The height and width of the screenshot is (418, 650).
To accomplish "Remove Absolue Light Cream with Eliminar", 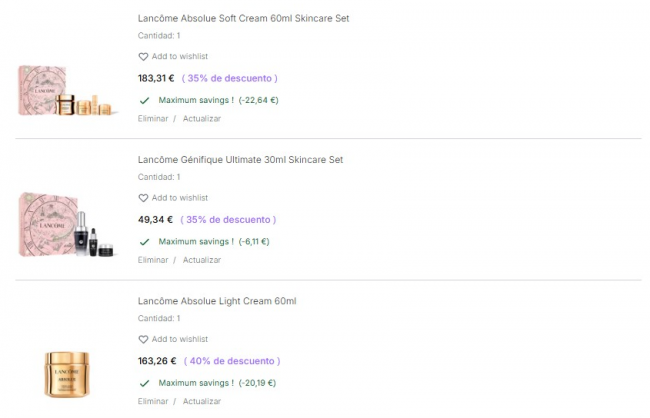I will 153,401.
